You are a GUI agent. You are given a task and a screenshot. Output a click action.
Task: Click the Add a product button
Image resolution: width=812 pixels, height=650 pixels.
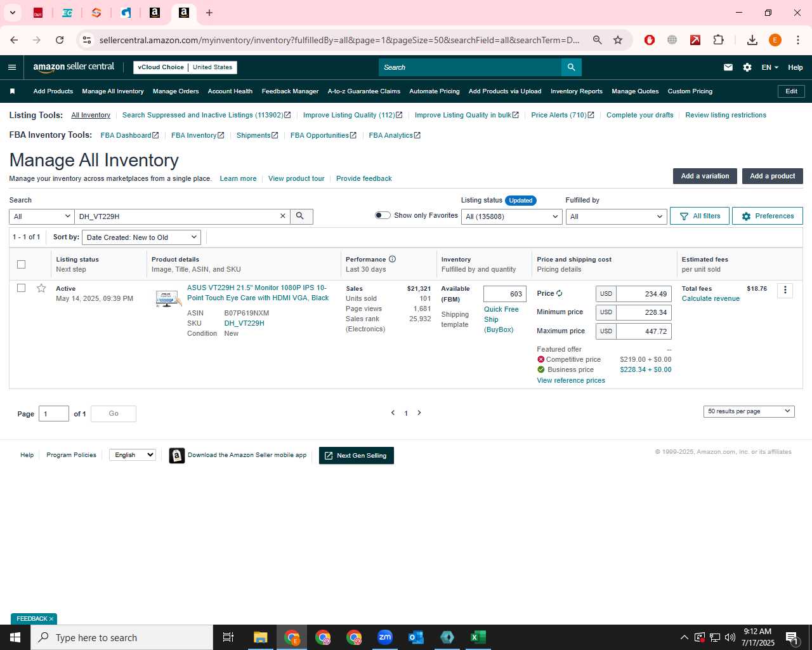click(x=772, y=176)
